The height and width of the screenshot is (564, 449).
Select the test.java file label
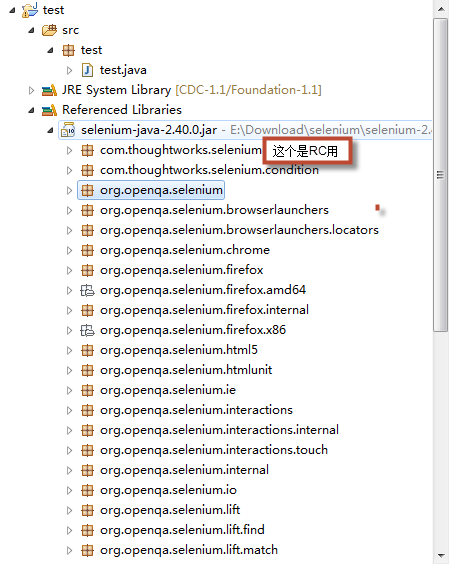point(123,70)
